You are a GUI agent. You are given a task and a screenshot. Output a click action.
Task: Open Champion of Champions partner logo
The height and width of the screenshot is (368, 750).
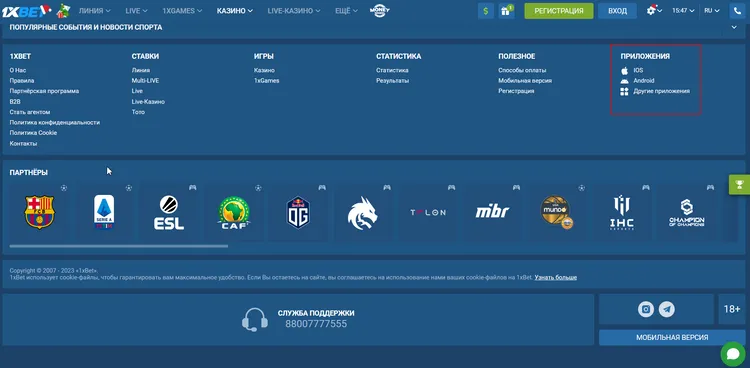click(686, 212)
